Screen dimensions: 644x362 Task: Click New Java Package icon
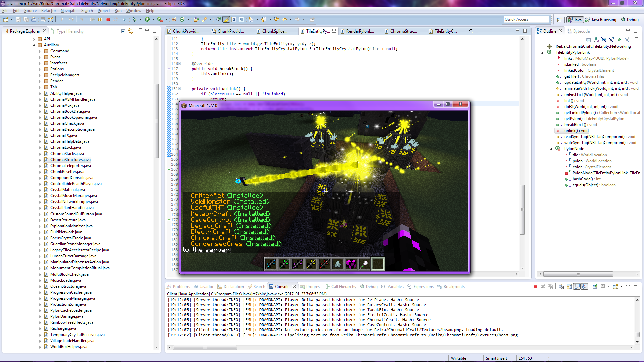[x=174, y=19]
